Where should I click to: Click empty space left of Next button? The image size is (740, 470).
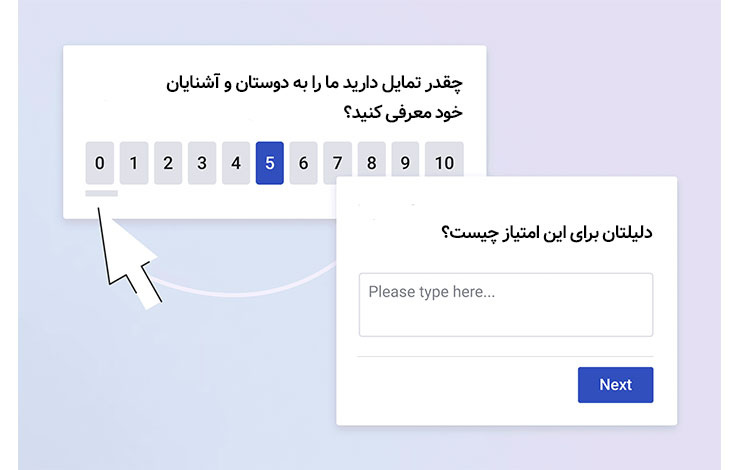(460, 385)
